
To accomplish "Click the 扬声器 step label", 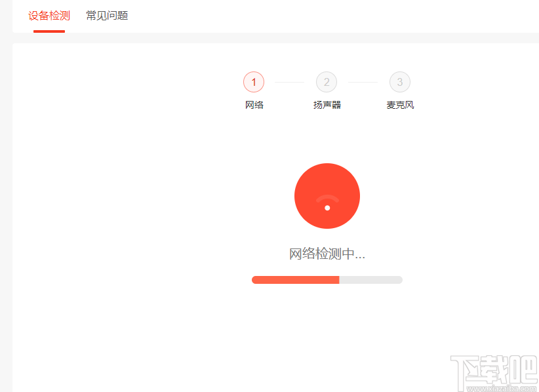I will click(327, 104).
